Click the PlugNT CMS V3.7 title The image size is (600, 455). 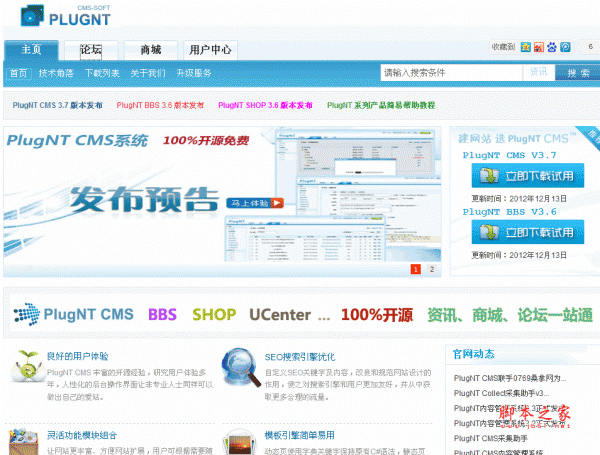pos(509,155)
